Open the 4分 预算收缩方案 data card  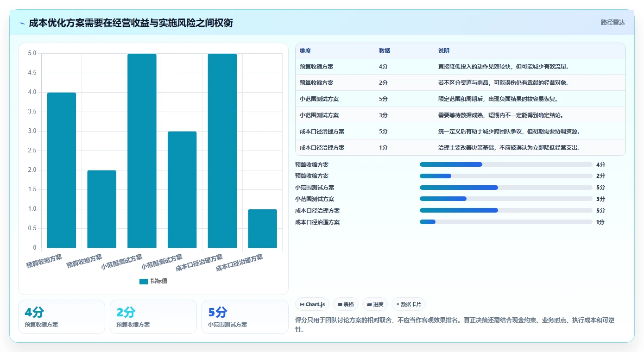62,317
